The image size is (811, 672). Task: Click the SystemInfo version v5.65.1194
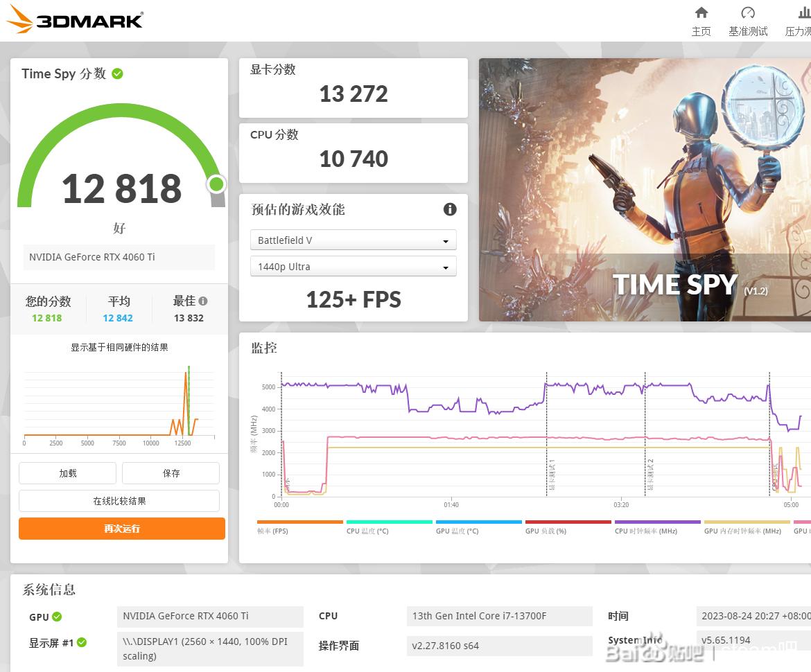tap(753, 640)
